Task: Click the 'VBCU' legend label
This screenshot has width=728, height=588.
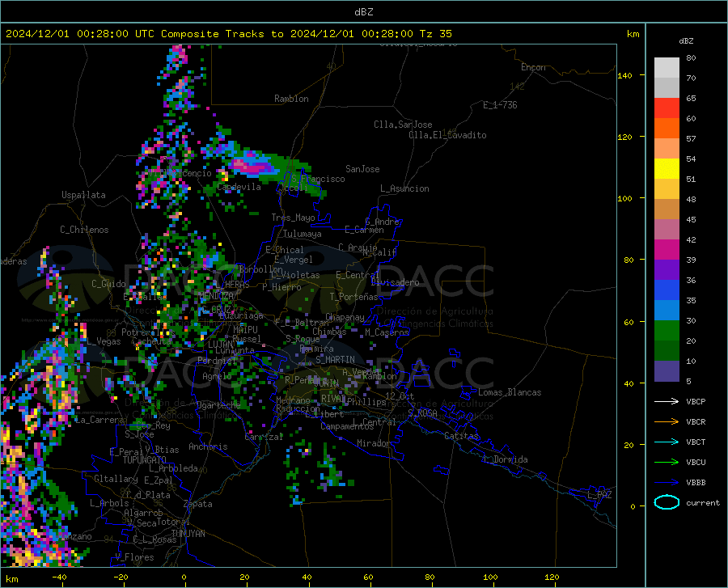Action: click(x=696, y=463)
